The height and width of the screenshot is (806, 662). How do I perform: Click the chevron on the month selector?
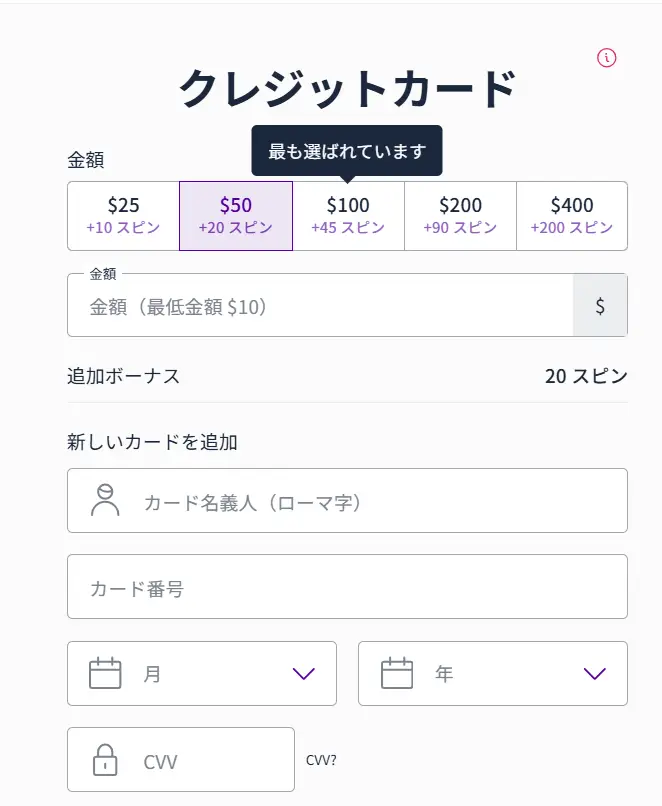(x=303, y=673)
